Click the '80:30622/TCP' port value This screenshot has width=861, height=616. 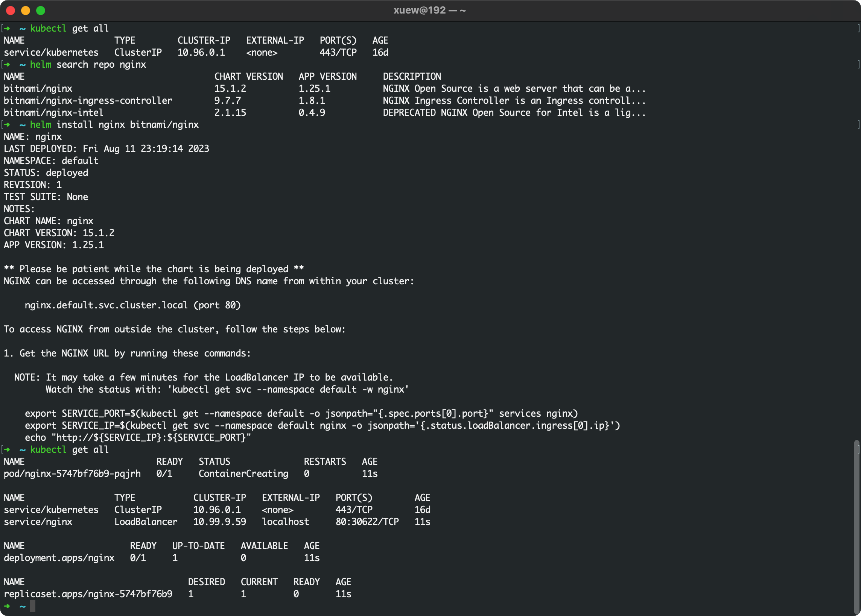tap(367, 522)
